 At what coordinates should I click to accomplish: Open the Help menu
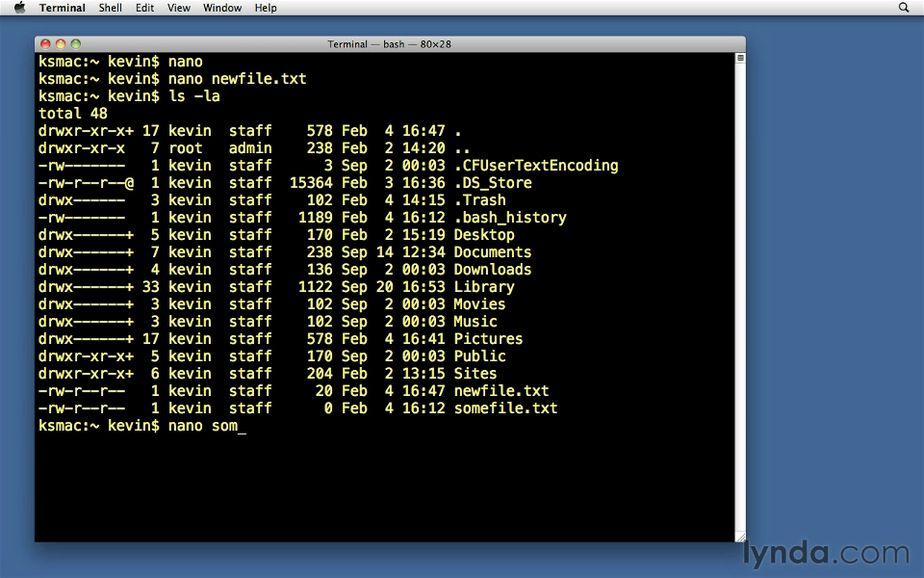click(266, 8)
